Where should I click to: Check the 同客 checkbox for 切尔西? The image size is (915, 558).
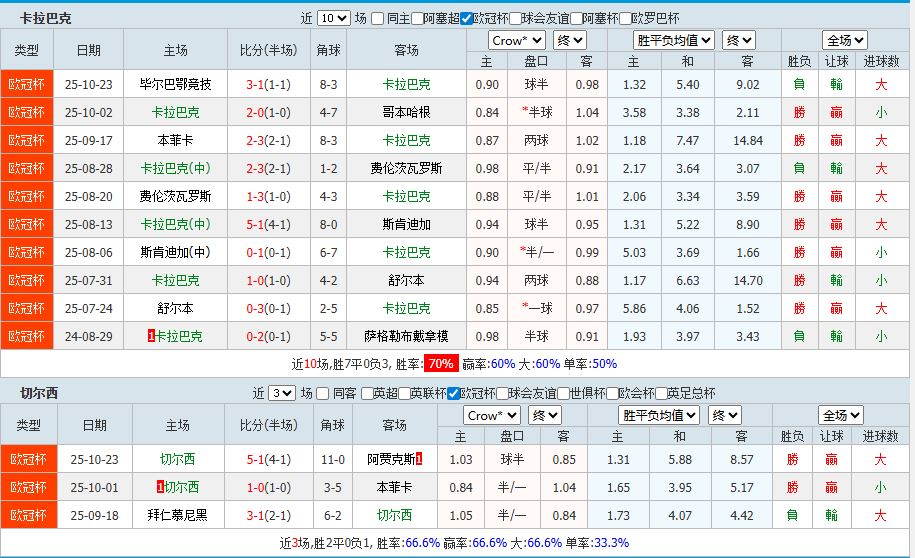(x=322, y=393)
